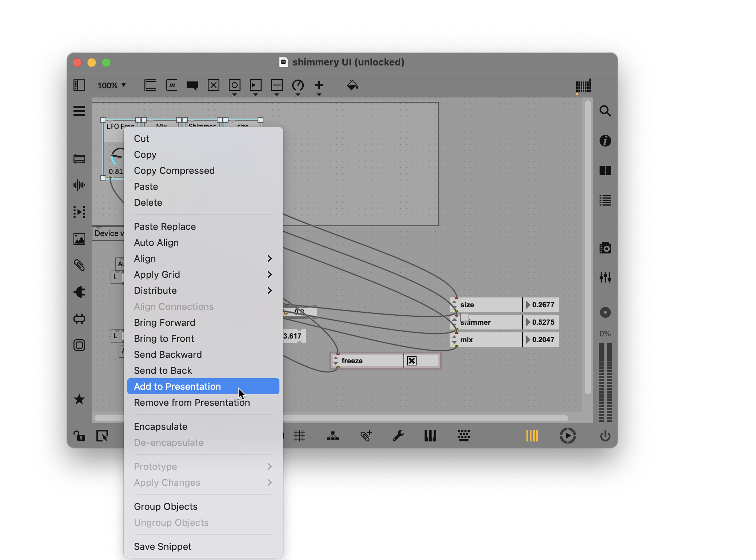The image size is (756, 560).
Task: Open the mixer sliders icon
Action: point(605,277)
